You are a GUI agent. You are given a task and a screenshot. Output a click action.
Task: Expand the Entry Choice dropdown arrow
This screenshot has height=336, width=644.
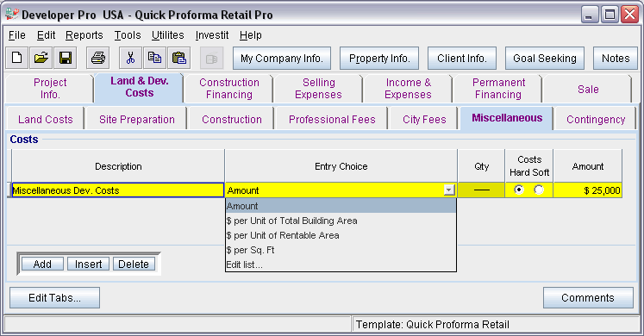coord(449,190)
